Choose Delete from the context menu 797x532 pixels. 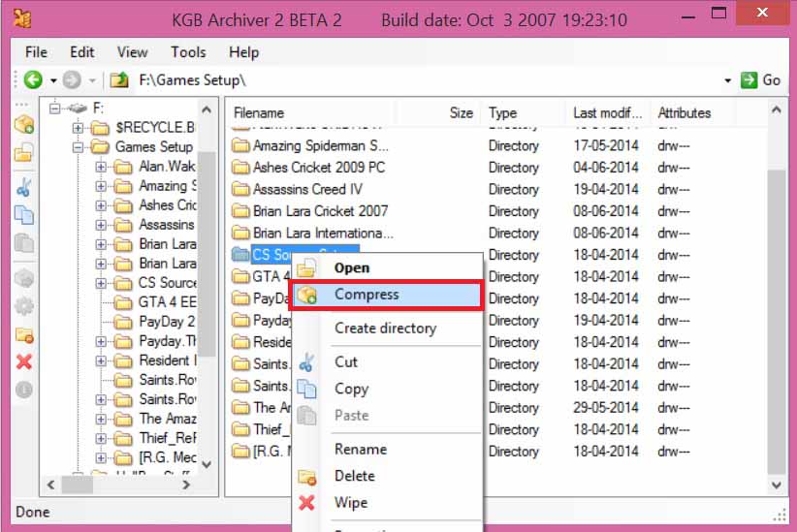pyautogui.click(x=387, y=476)
